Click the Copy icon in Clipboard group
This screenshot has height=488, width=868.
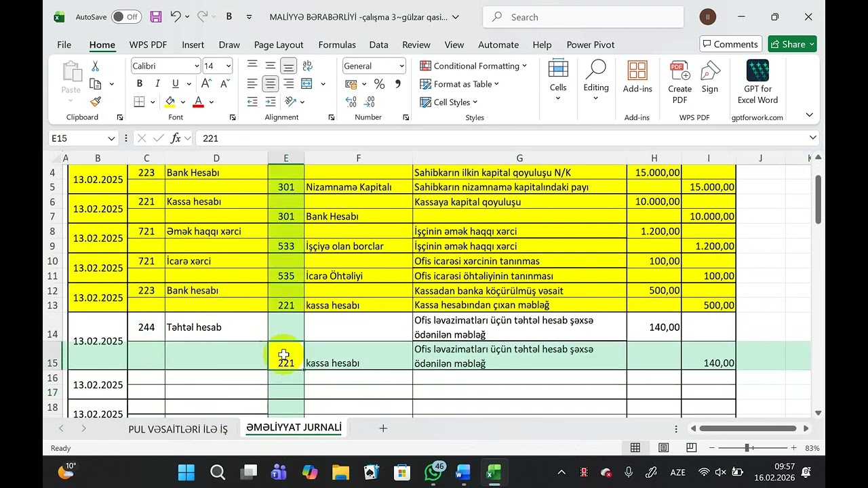[x=96, y=84]
